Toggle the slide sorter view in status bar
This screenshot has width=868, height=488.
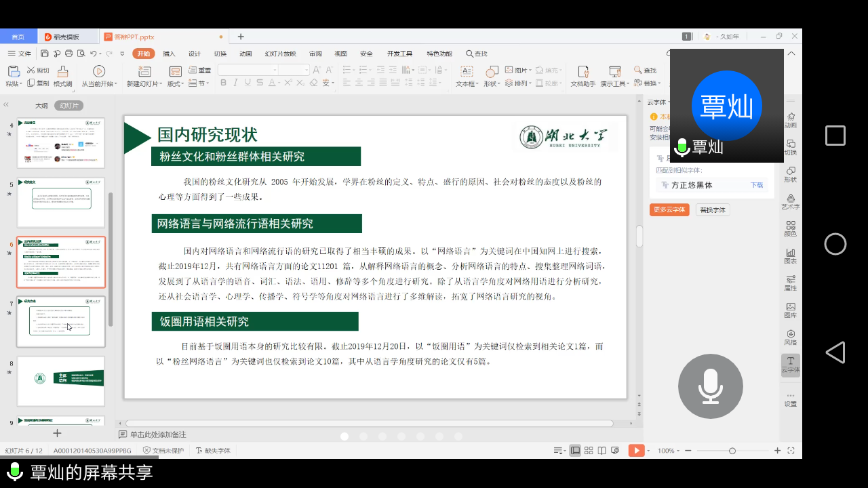tap(589, 451)
